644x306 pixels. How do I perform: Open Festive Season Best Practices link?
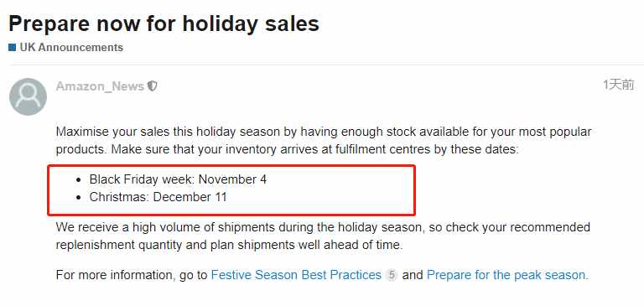(296, 275)
